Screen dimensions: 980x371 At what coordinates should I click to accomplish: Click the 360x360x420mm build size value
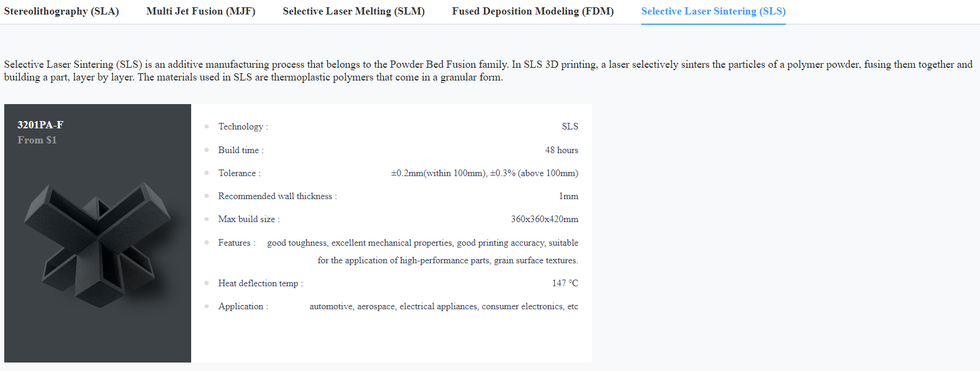pos(544,219)
